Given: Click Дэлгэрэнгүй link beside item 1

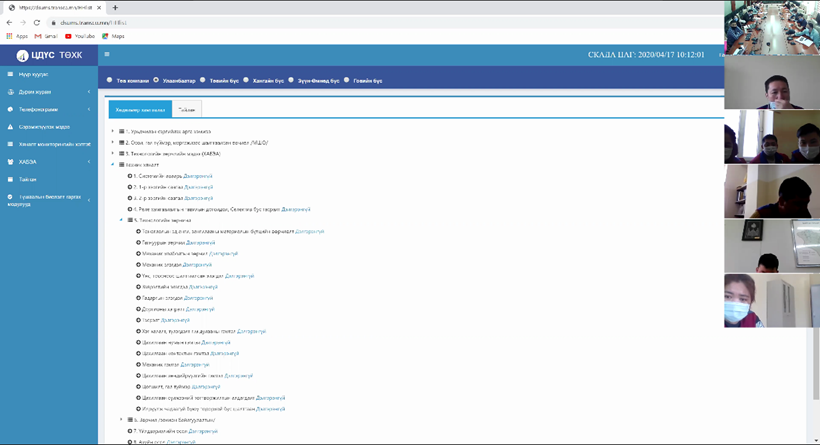Looking at the screenshot, I should 198,176.
